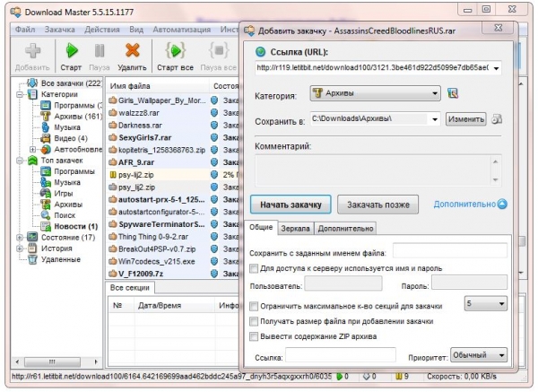
Task: Open the Автоматизация menu
Action: [182, 30]
